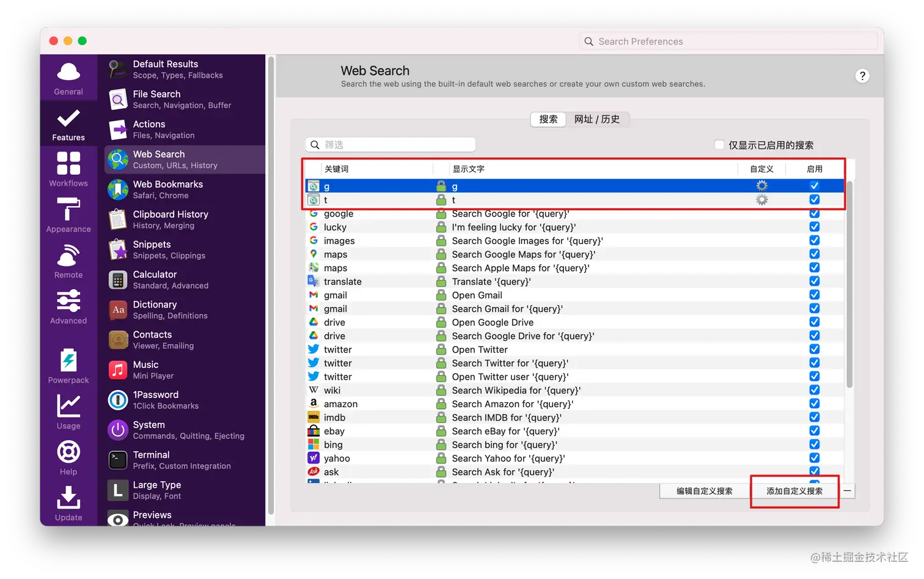Click the web search table scrollbar
This screenshot has height=579, width=924.
pos(849,284)
